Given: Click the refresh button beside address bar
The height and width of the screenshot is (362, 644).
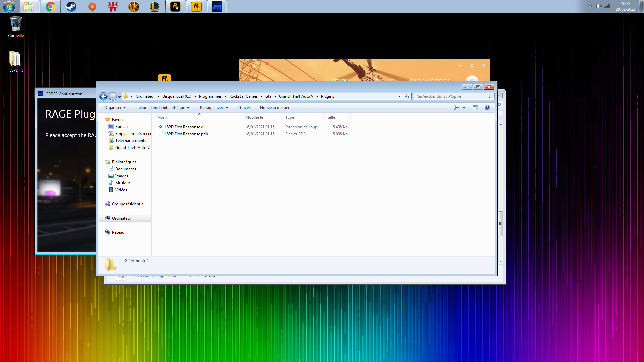Looking at the screenshot, I should click(407, 96).
